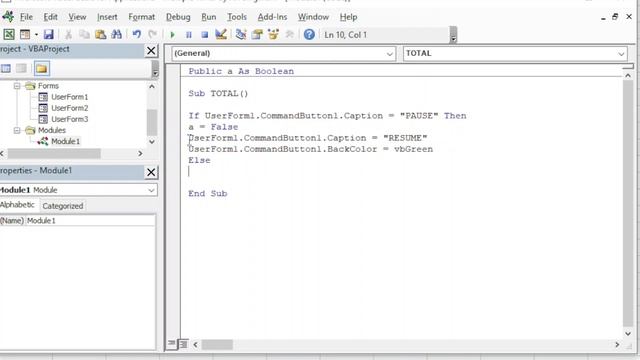
Task: Open the Insert menu
Action: coord(107,17)
